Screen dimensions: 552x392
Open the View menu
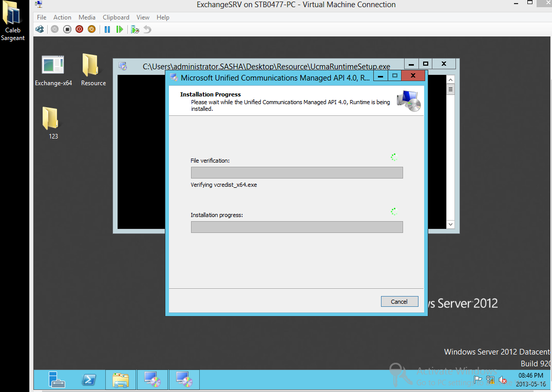pos(143,17)
